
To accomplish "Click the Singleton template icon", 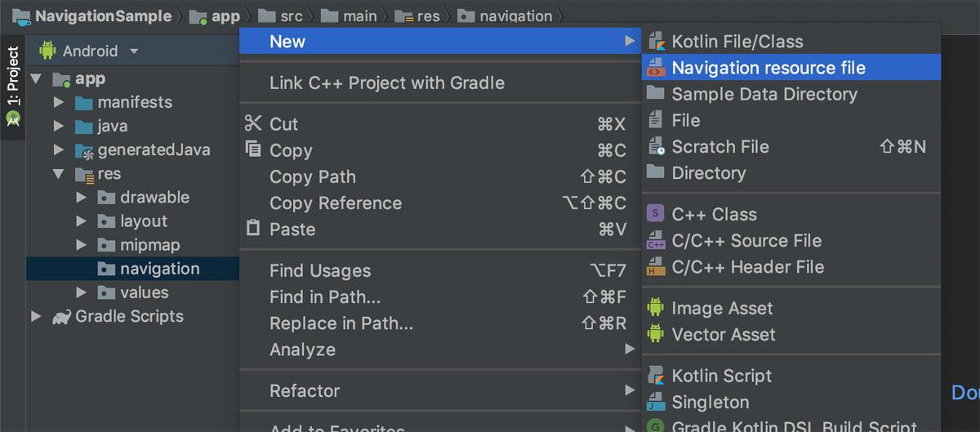I will point(656,402).
